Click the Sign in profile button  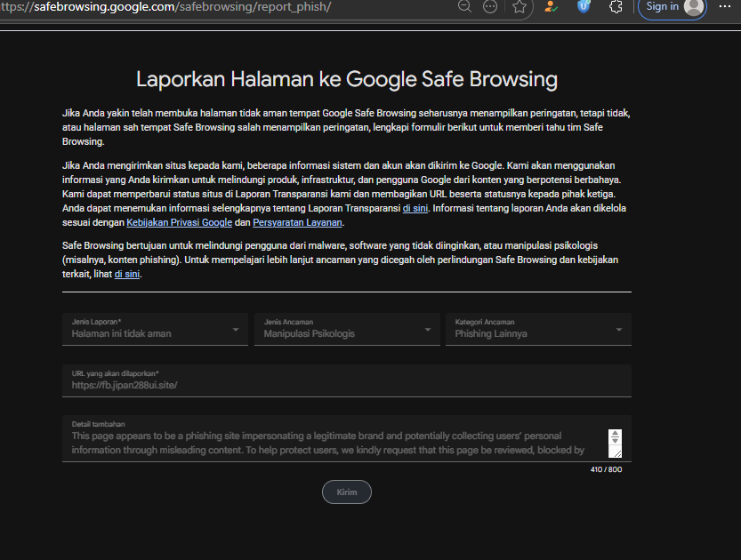click(x=672, y=7)
